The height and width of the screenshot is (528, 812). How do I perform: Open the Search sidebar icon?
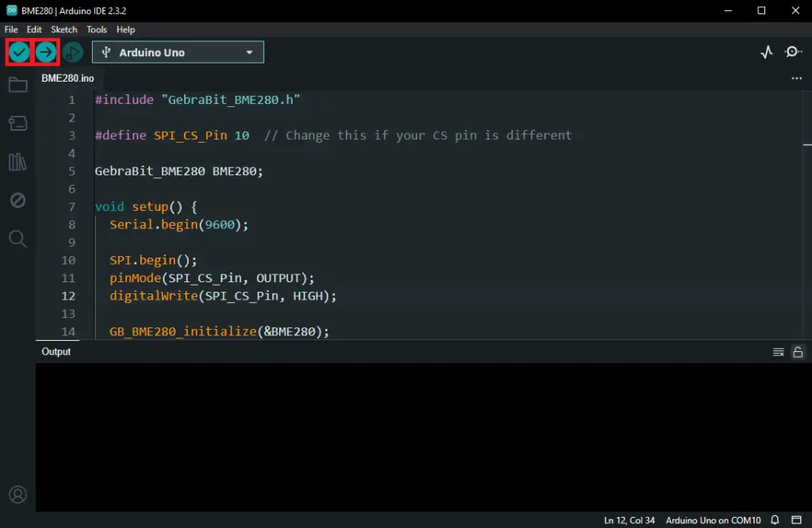pyautogui.click(x=17, y=239)
